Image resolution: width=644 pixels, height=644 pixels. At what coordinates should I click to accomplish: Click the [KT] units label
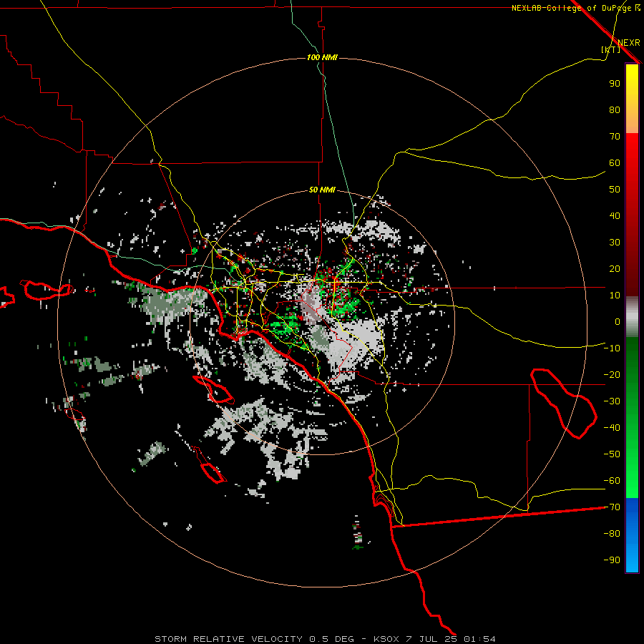pyautogui.click(x=611, y=49)
